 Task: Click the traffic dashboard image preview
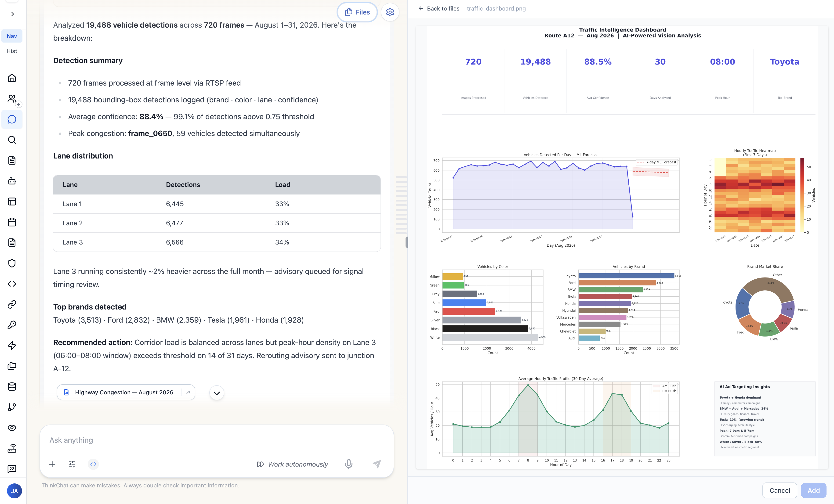click(x=622, y=247)
